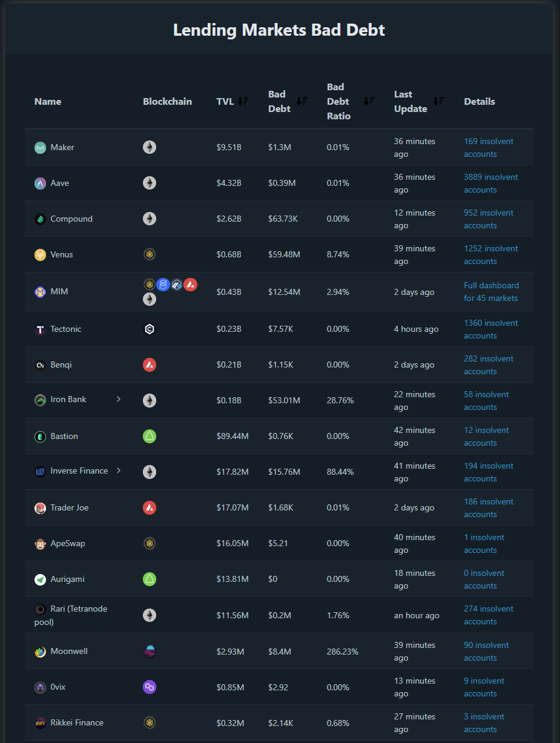Sort the table by Bad Debt
The width and height of the screenshot is (560, 743).
click(302, 102)
